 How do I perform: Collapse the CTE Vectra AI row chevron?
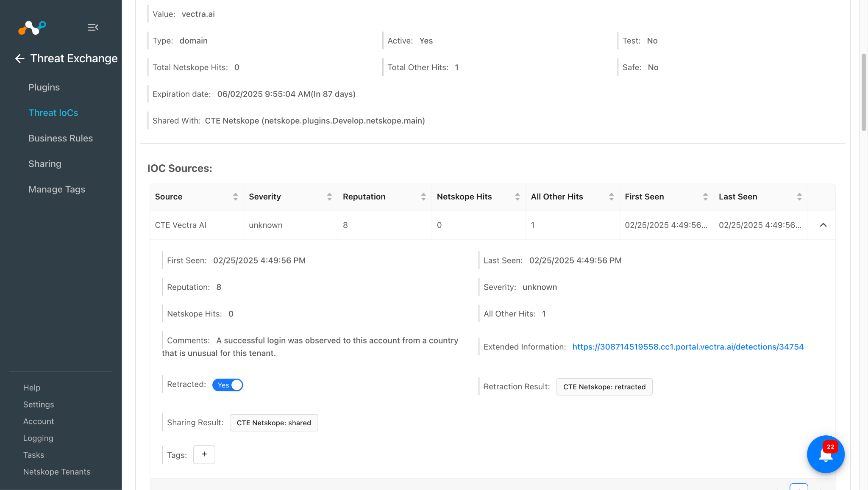(823, 225)
